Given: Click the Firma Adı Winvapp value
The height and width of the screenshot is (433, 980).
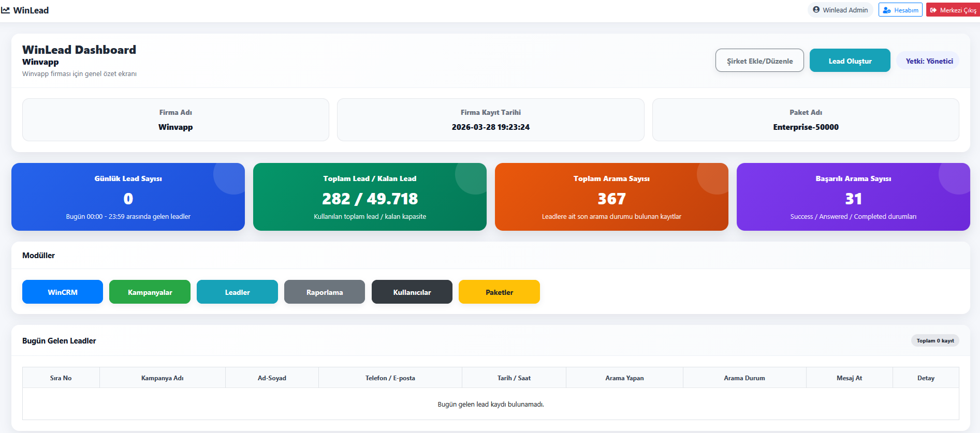Looking at the screenshot, I should [x=175, y=127].
